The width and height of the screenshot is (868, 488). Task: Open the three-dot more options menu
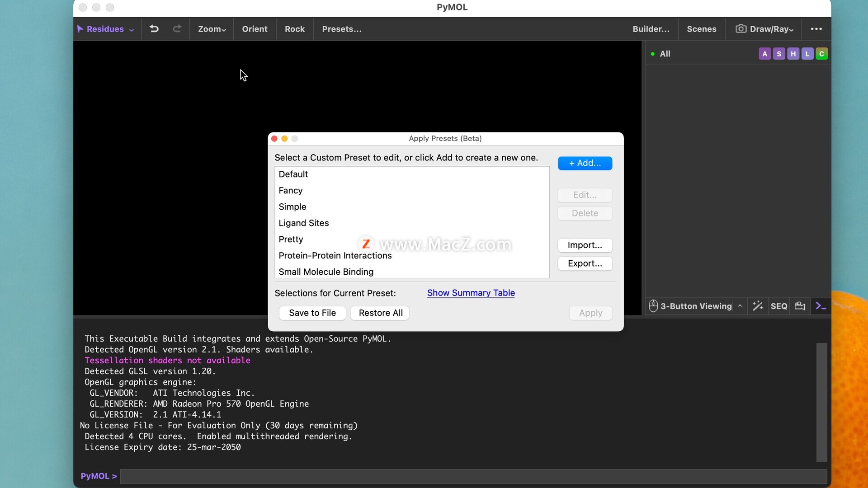pyautogui.click(x=816, y=29)
